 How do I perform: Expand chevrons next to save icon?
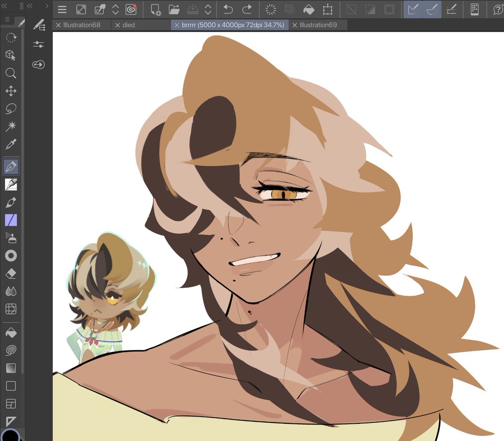[x=208, y=10]
